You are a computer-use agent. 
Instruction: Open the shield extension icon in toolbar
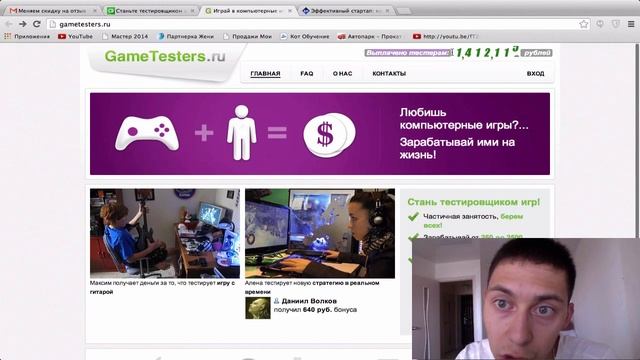tap(616, 24)
